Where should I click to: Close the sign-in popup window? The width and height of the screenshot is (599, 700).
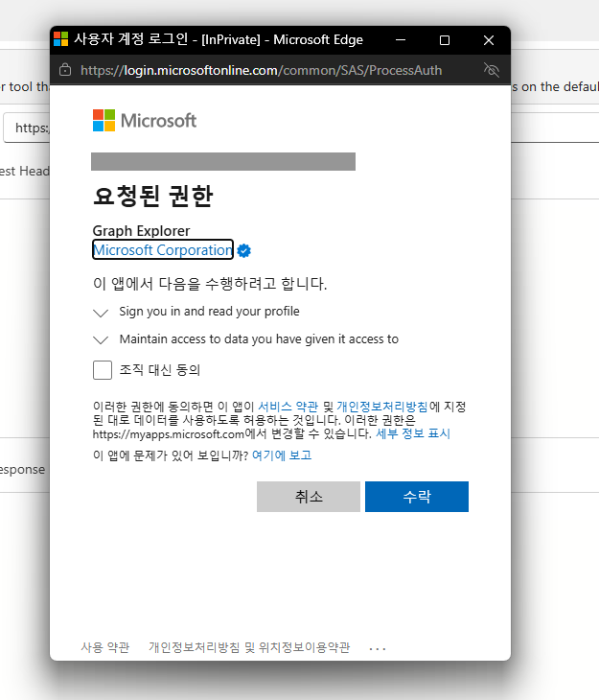(x=489, y=40)
